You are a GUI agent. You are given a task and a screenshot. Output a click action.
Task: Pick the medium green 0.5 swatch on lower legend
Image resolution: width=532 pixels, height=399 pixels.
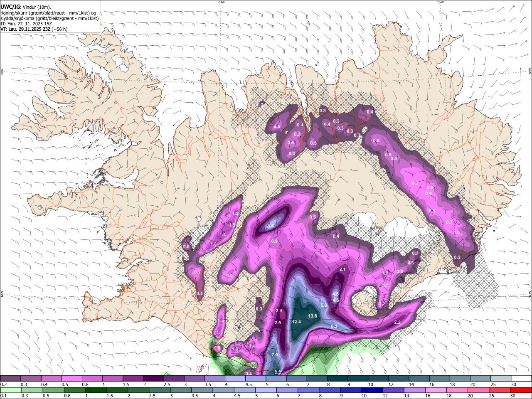tap(53, 390)
